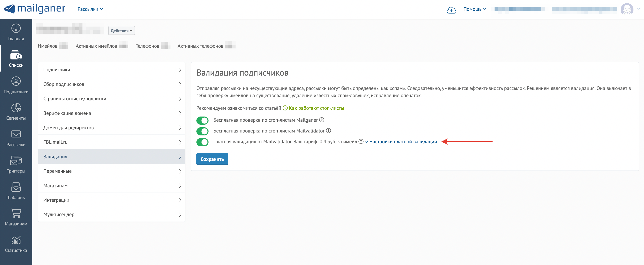
Task: Open the Рассылки dropdown in header
Action: click(90, 9)
